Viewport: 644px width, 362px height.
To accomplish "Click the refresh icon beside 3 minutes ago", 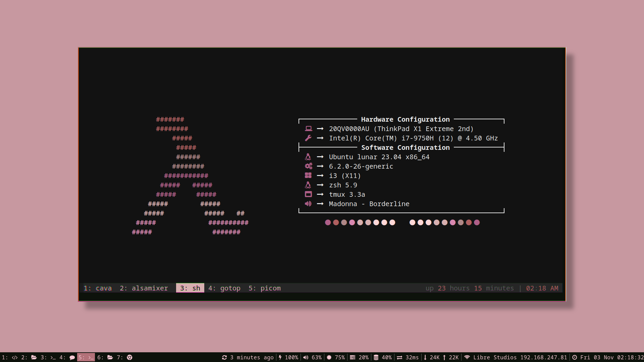I will click(x=224, y=357).
